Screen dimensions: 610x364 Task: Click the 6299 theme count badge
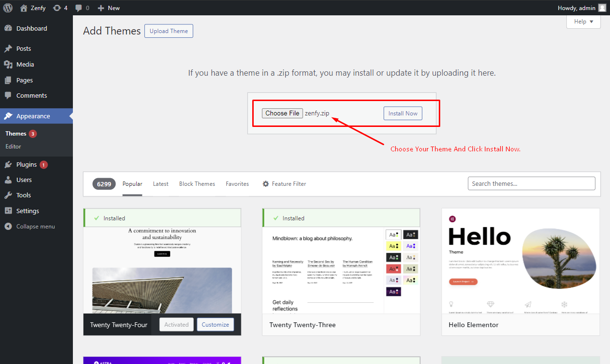pos(104,184)
